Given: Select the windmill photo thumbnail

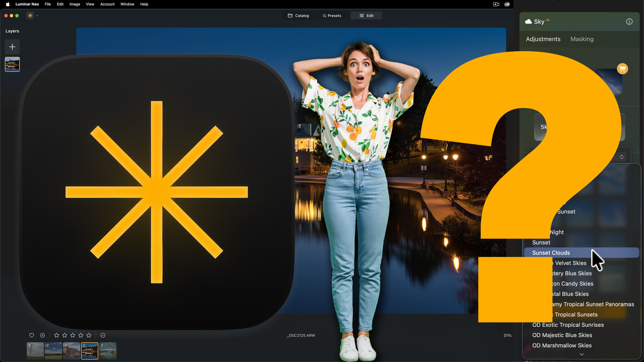Looking at the screenshot, I should (x=35, y=351).
